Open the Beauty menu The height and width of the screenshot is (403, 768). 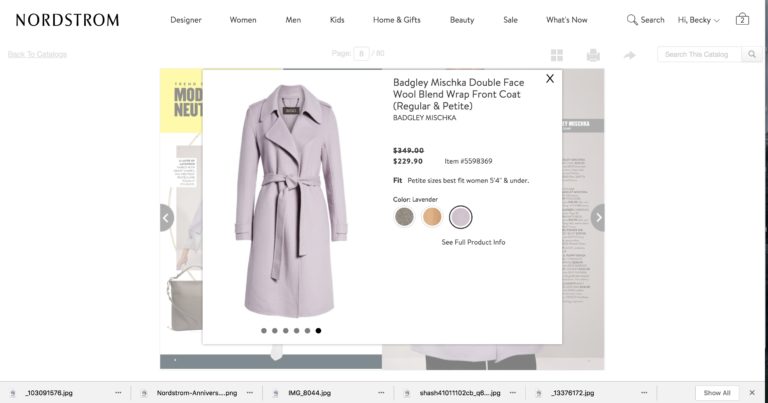[x=462, y=20]
